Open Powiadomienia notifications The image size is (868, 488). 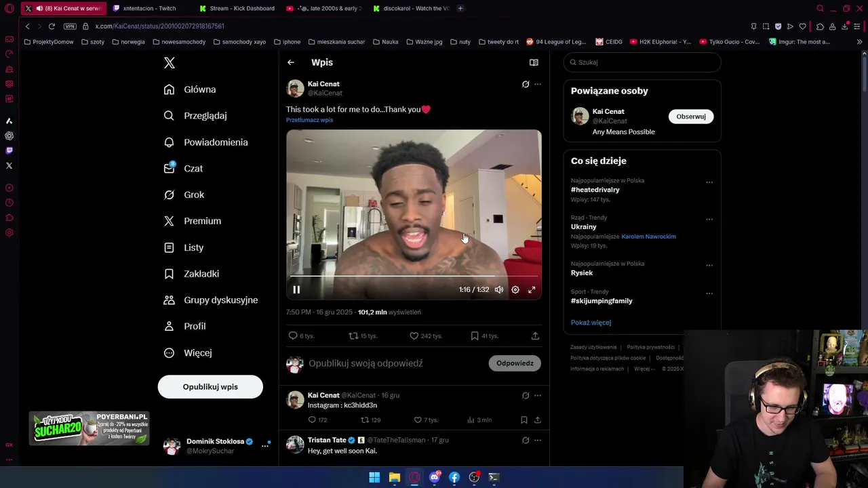205,142
